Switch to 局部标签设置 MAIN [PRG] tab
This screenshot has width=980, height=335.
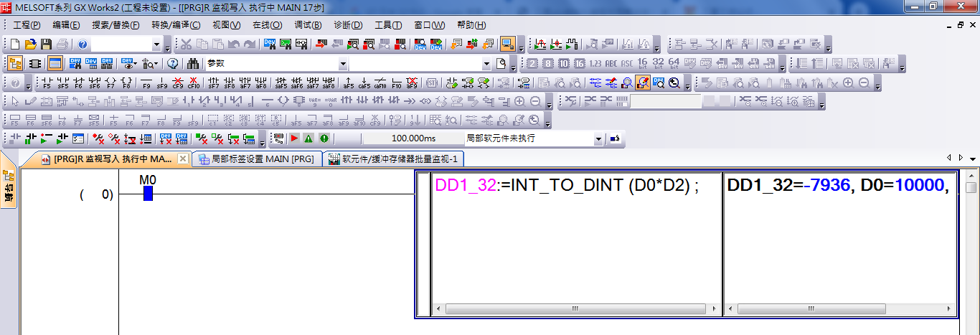click(258, 159)
